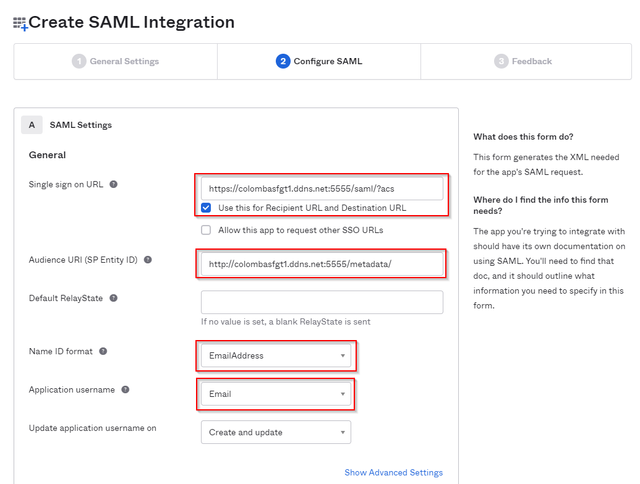
Task: Click the step 2 number badge
Action: (283, 61)
